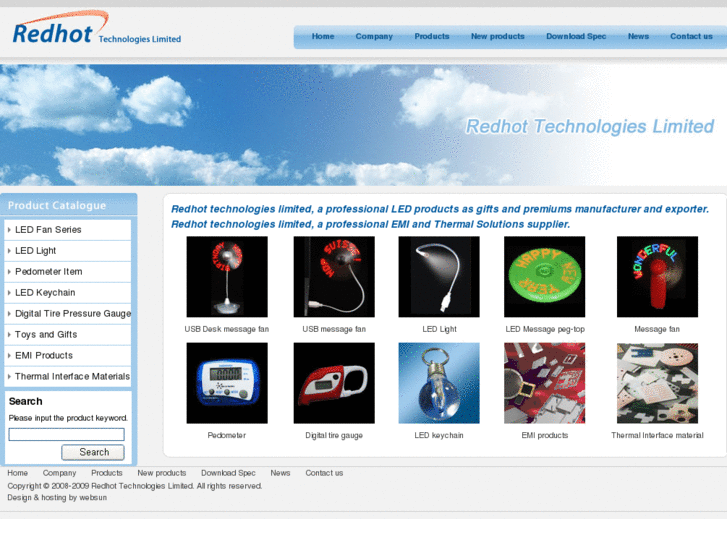
Task: Follow the footer Home link
Action: click(18, 473)
